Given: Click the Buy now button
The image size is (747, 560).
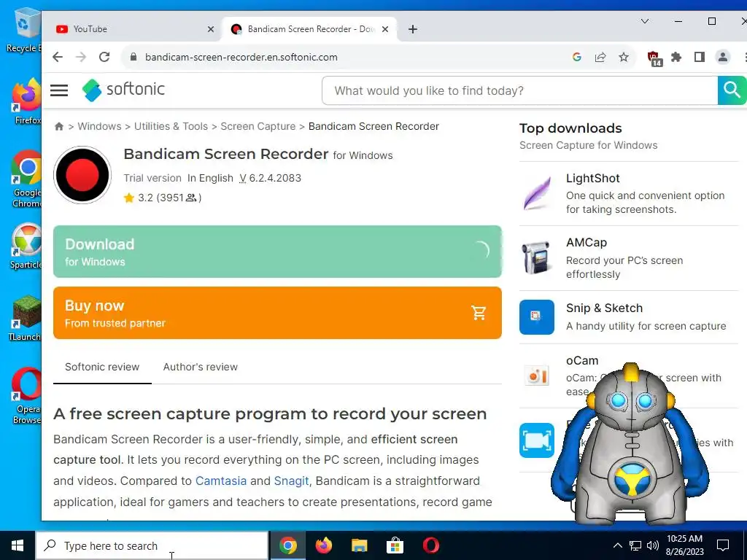Looking at the screenshot, I should 277,313.
